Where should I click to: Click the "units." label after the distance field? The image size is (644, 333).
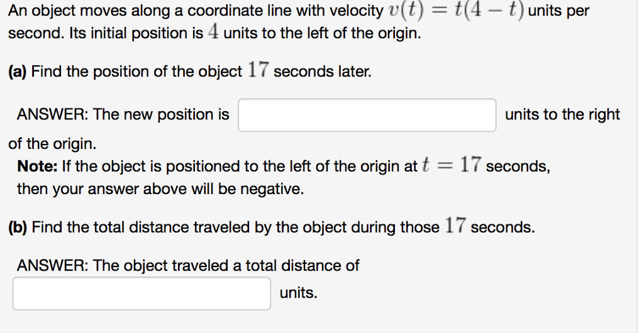point(299,293)
